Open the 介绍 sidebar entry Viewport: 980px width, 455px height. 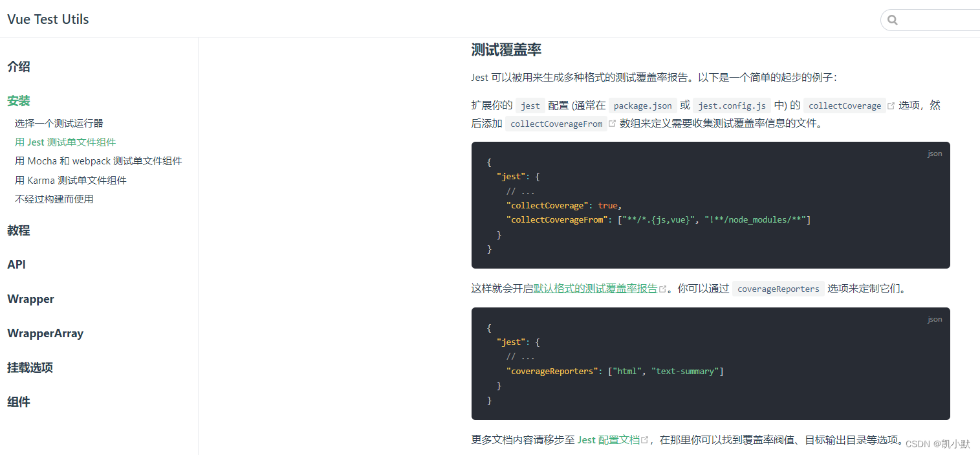click(x=19, y=66)
